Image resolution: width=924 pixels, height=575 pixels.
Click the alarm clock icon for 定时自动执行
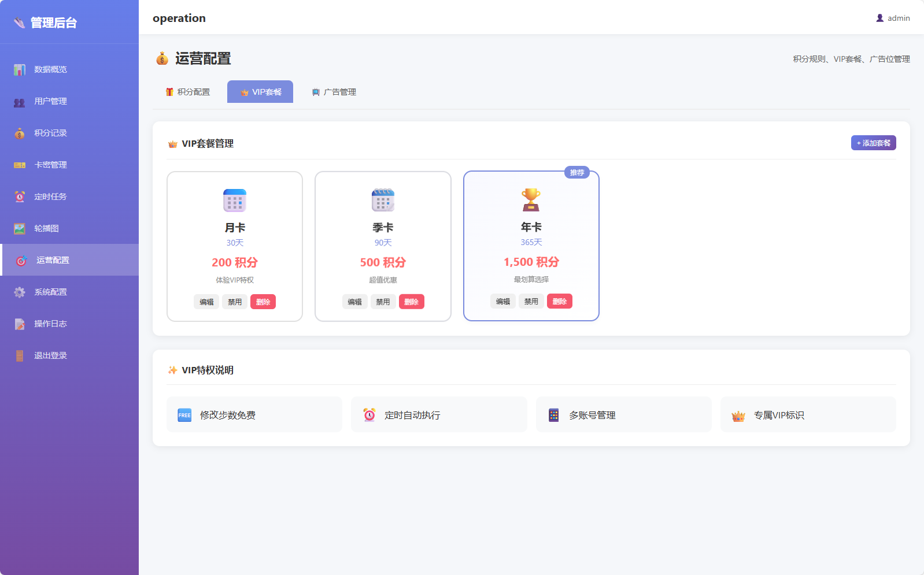(x=369, y=415)
